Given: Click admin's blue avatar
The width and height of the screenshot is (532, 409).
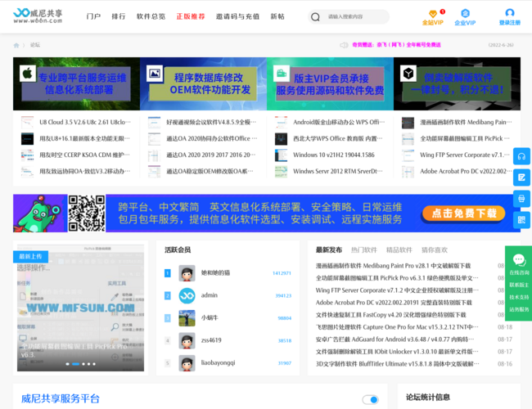Looking at the screenshot, I should (187, 295).
